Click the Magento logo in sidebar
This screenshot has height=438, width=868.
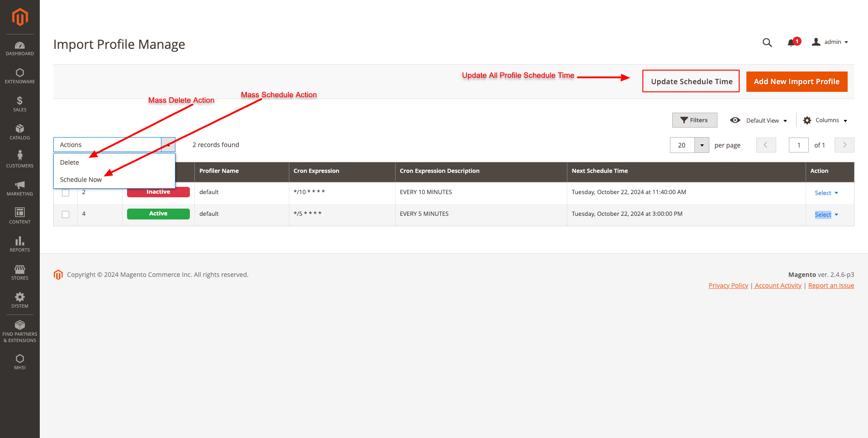(x=20, y=17)
